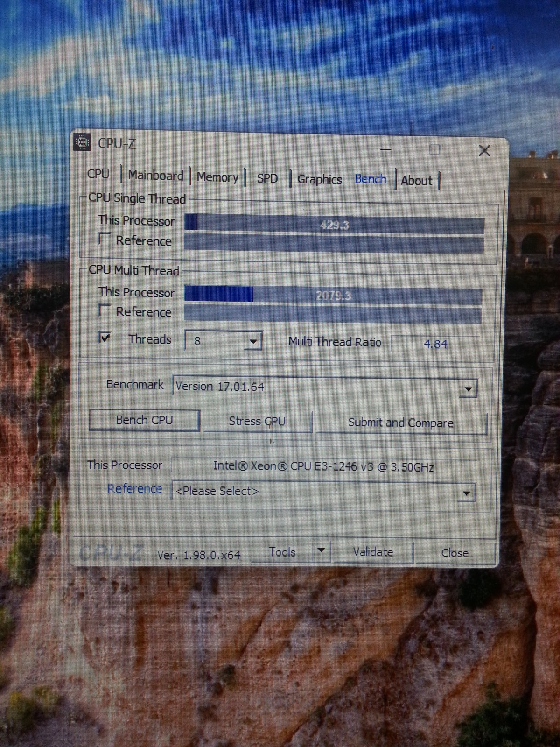
Task: Expand the Tools dropdown arrow
Action: (x=321, y=551)
